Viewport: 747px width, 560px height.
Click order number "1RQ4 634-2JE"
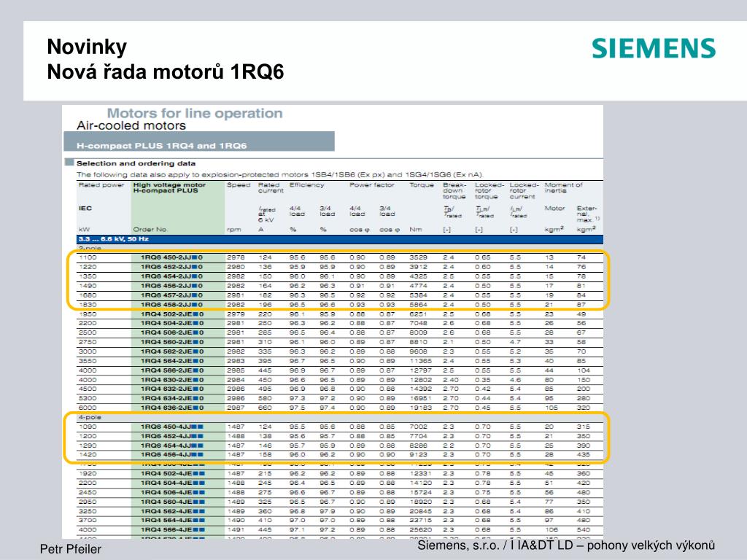[172, 399]
